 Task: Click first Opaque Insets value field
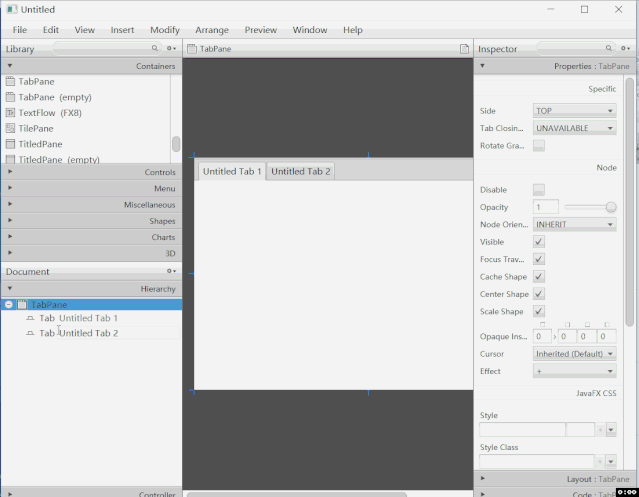(x=542, y=336)
